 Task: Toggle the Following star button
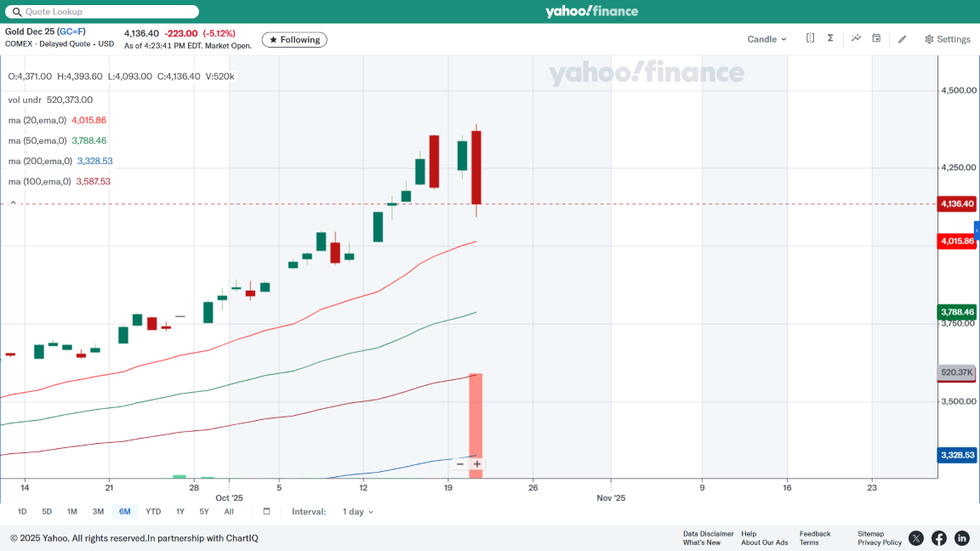[x=294, y=39]
